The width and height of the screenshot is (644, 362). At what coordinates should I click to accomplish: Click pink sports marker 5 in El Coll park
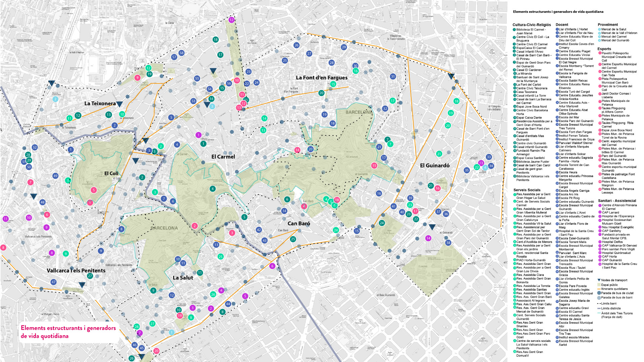(x=94, y=190)
